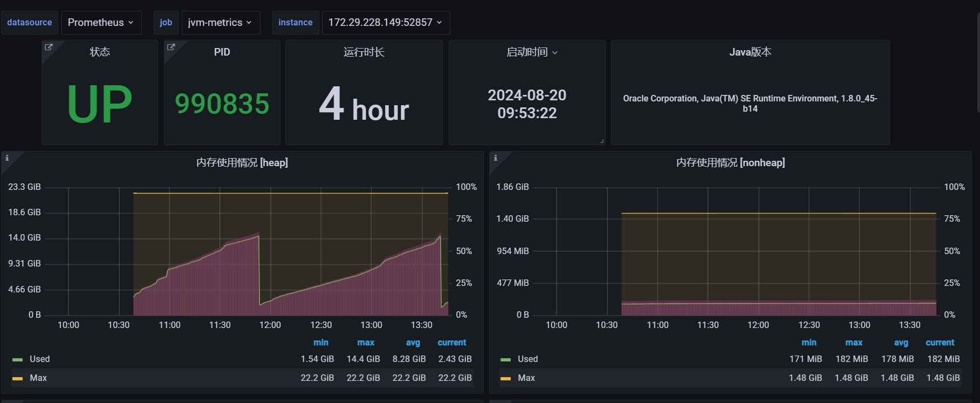Click heap Used avg value 8.28 GiB
Viewport: 980px width, 403px height.
pyautogui.click(x=409, y=359)
